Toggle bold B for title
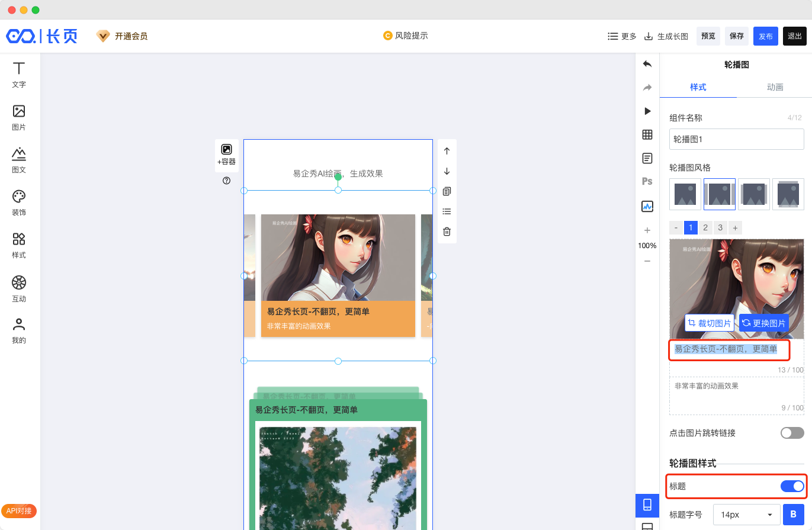 point(794,515)
